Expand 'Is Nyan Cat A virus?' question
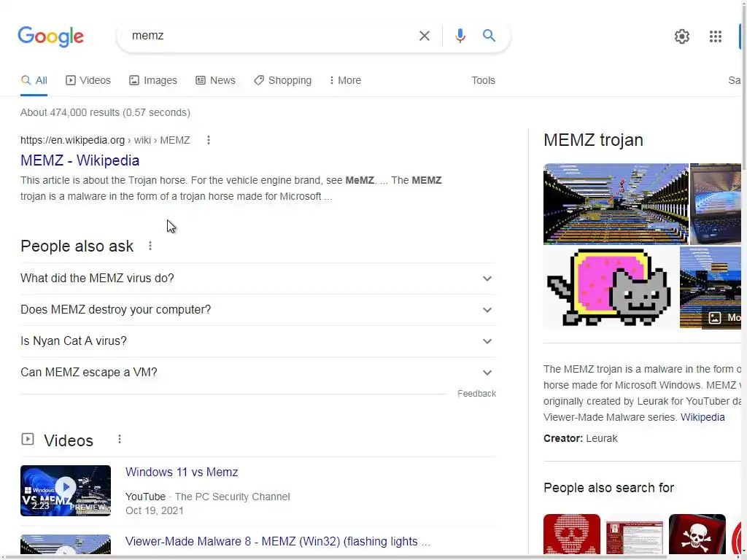 258,341
